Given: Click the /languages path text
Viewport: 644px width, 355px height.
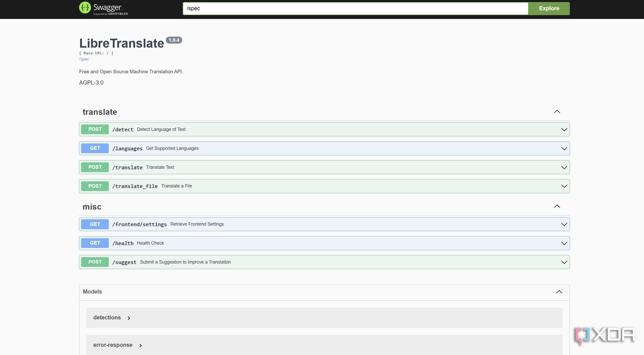Looking at the screenshot, I should (127, 149).
